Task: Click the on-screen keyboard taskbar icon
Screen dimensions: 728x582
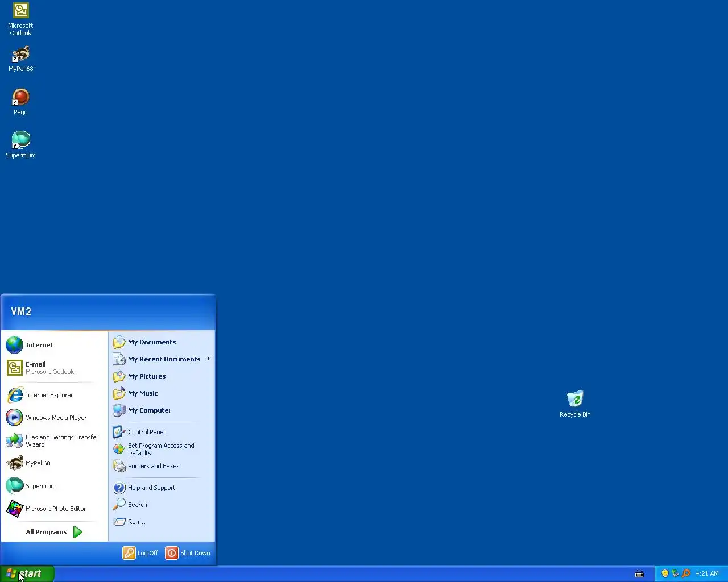Action: pos(639,574)
